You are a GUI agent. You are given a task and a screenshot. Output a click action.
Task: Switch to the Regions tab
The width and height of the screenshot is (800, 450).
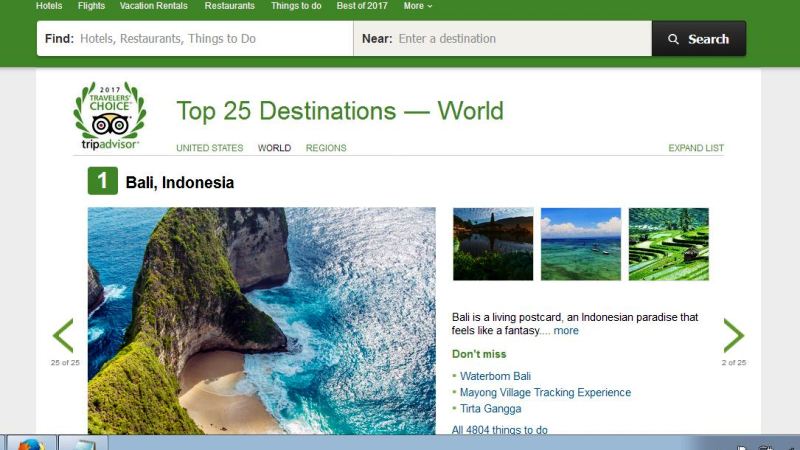(326, 148)
